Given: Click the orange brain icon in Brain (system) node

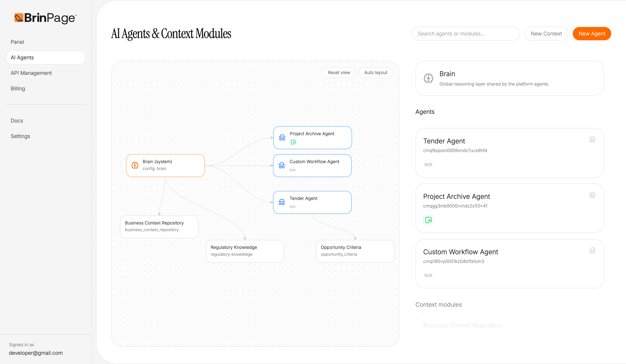Looking at the screenshot, I should [135, 165].
